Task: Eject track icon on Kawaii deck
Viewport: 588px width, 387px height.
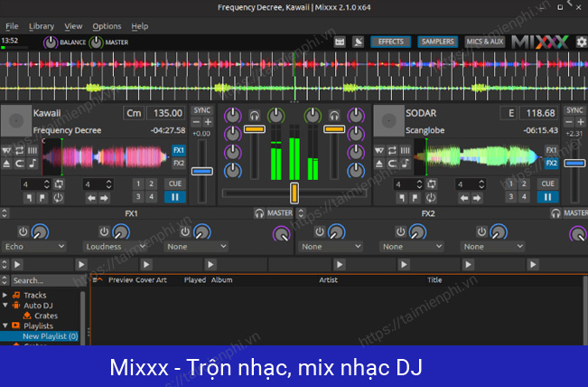Action: pos(6,164)
